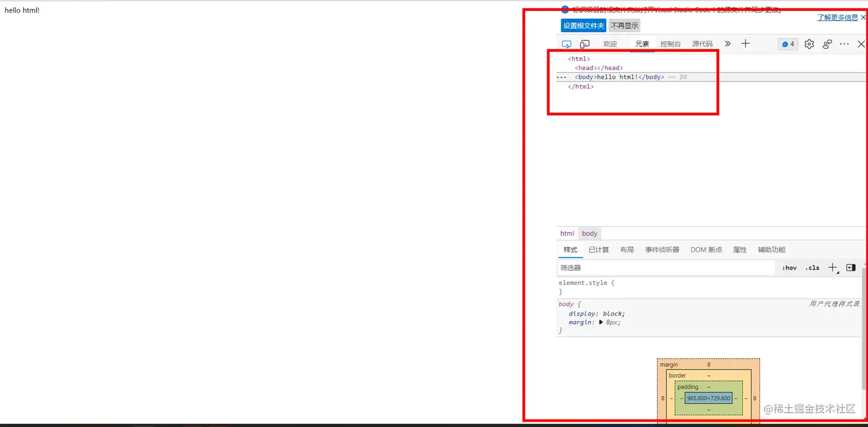
Task: Click the padding label in box model
Action: (688, 387)
